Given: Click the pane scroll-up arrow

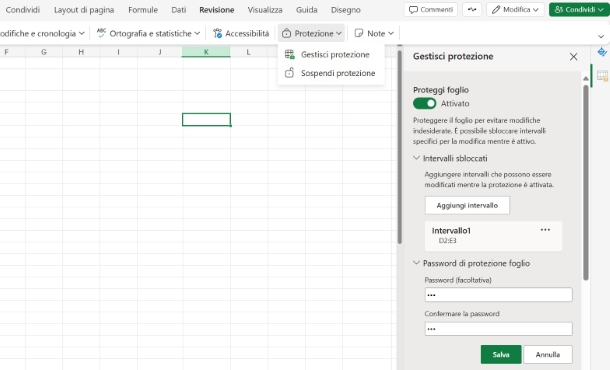Looking at the screenshot, I should [586, 79].
